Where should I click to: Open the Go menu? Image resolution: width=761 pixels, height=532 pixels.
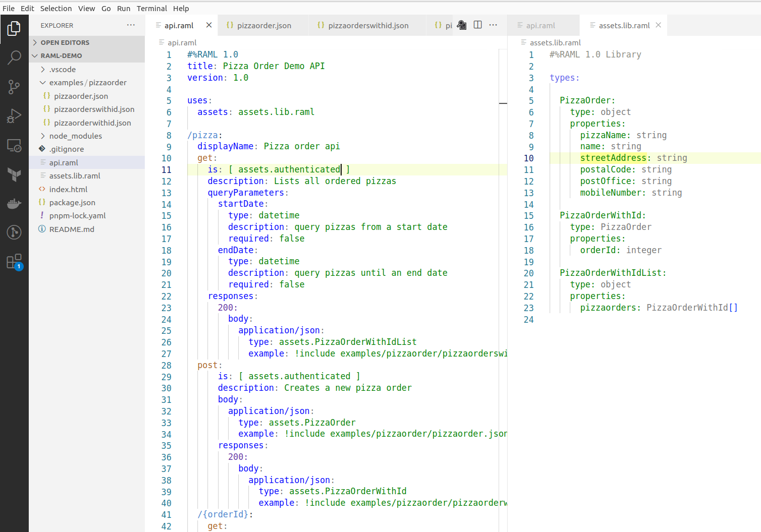point(106,9)
